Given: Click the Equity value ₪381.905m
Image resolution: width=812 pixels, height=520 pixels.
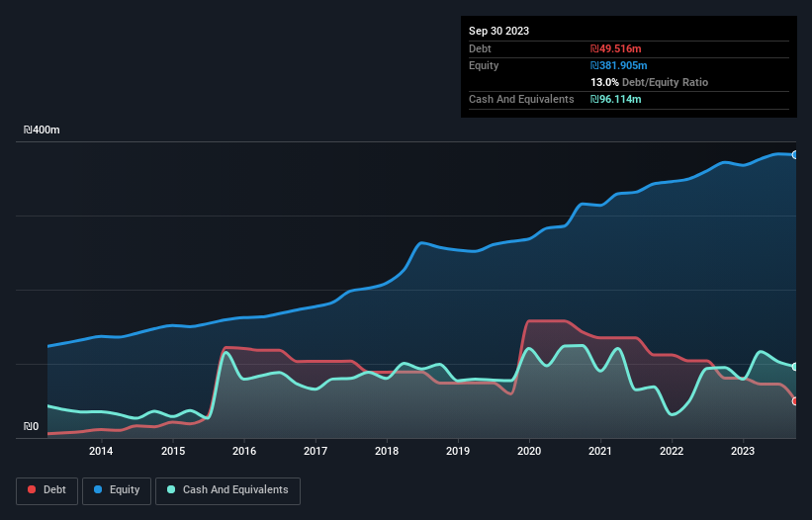Looking at the screenshot, I should 619,65.
